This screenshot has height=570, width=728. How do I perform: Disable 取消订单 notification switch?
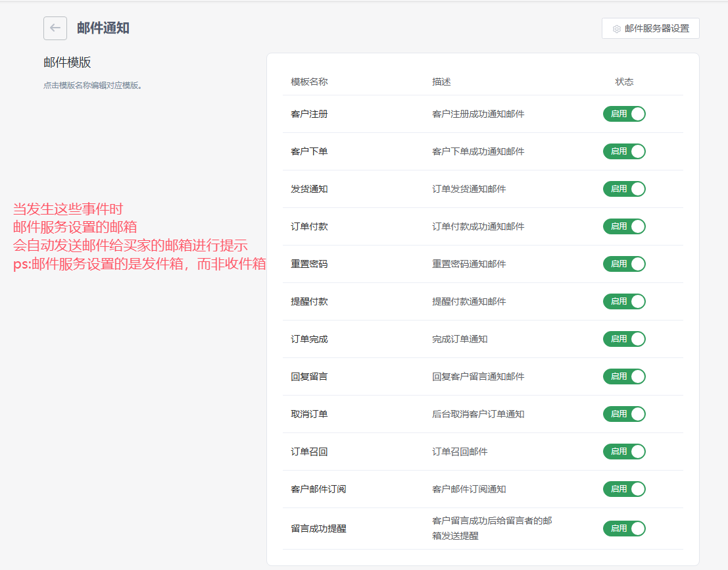624,414
